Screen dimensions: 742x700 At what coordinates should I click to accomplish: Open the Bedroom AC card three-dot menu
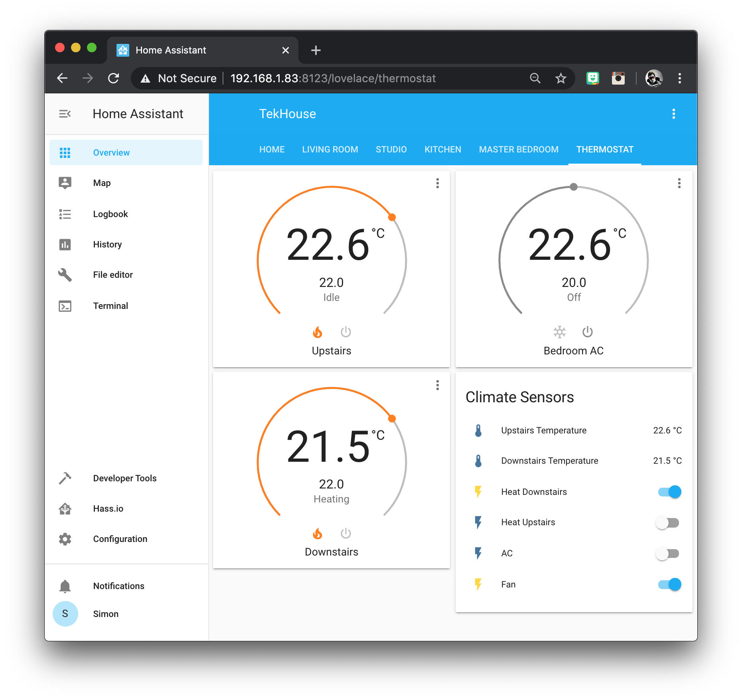click(x=679, y=183)
